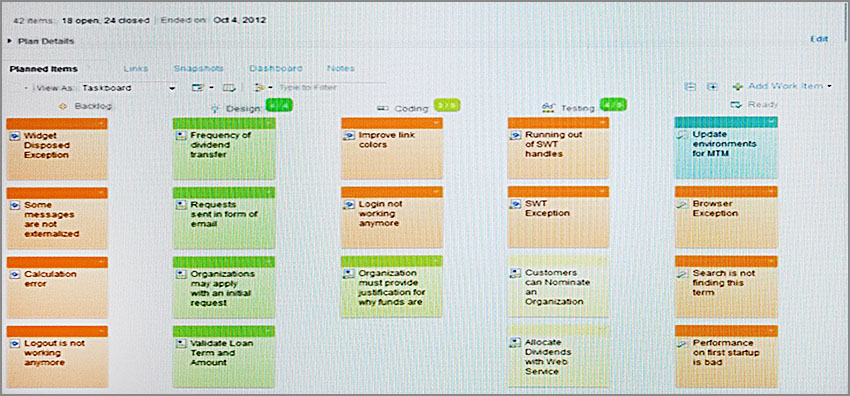The image size is (850, 396).
Task: Click the 'Oct 4, 2012' end date text
Action: click(x=240, y=21)
